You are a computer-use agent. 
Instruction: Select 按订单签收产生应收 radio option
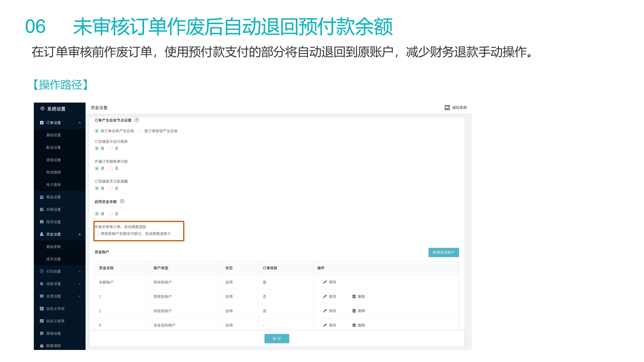tap(140, 131)
